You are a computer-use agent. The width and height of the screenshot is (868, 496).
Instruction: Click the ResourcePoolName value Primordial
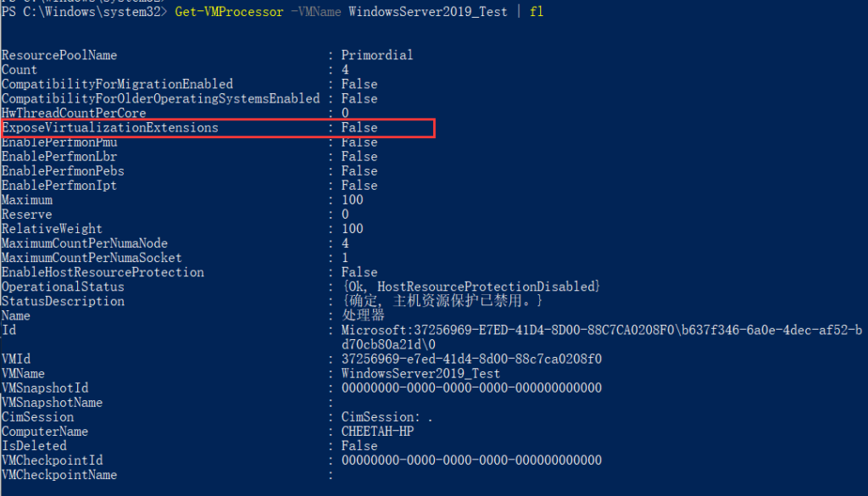coord(377,55)
